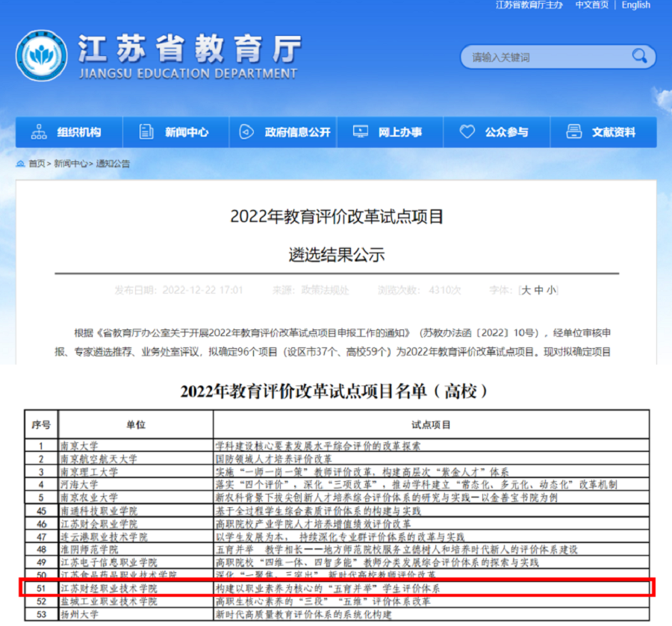This screenshot has height=626, width=672.
Task: Click the project 高职院校产业学院人才培养增值绩效评价改革
Action: click(x=314, y=524)
